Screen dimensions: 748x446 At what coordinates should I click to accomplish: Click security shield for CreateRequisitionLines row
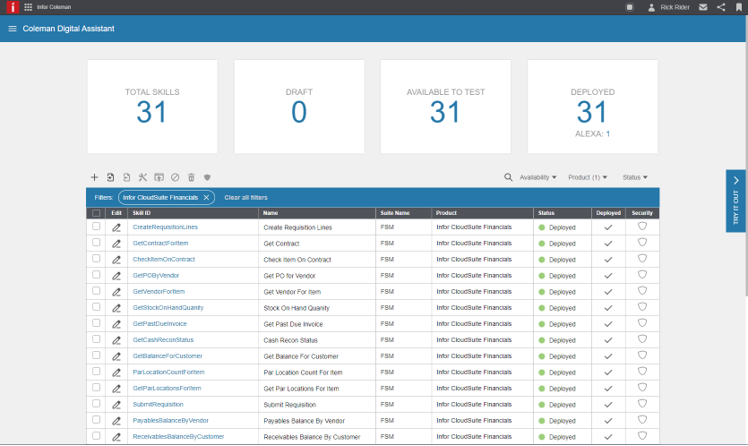642,226
